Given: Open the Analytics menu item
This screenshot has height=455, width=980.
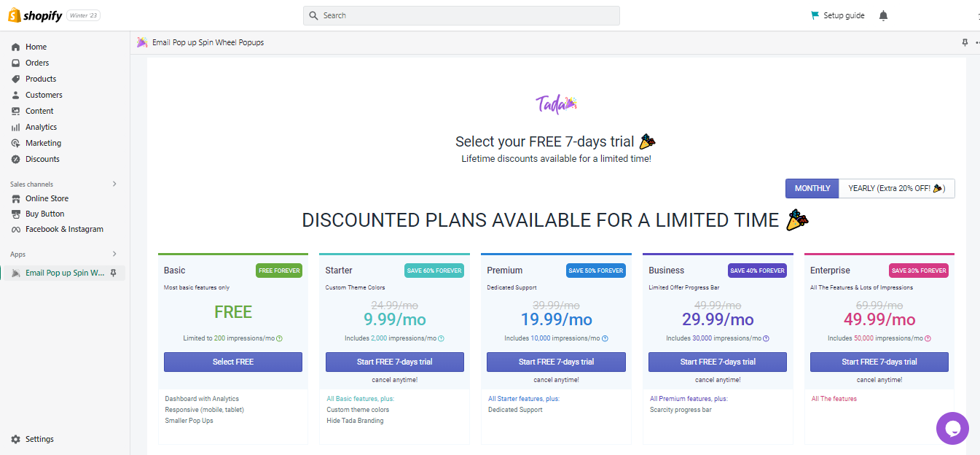Looking at the screenshot, I should point(41,127).
